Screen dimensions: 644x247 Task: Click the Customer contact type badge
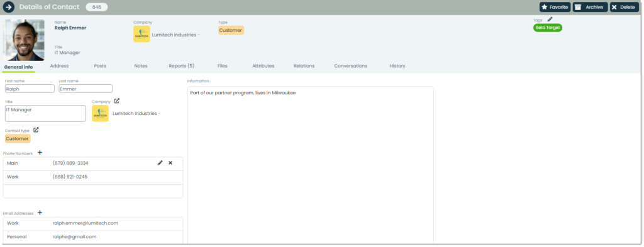18,139
